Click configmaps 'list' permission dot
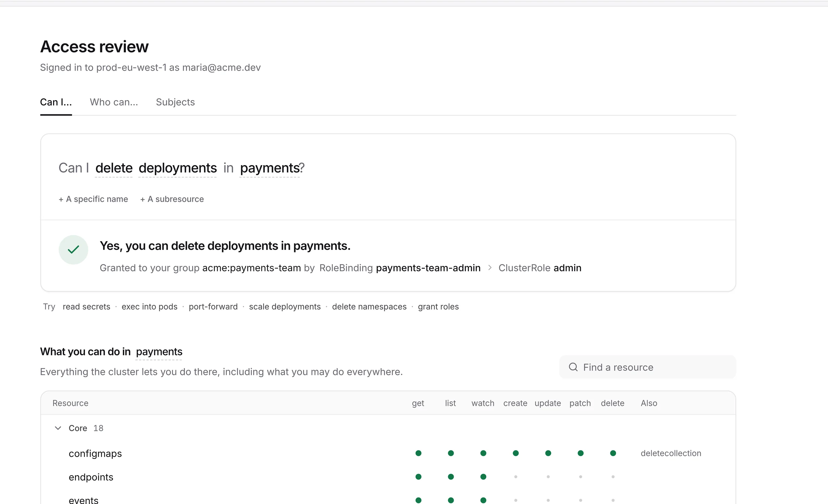The image size is (828, 504). [x=451, y=453]
